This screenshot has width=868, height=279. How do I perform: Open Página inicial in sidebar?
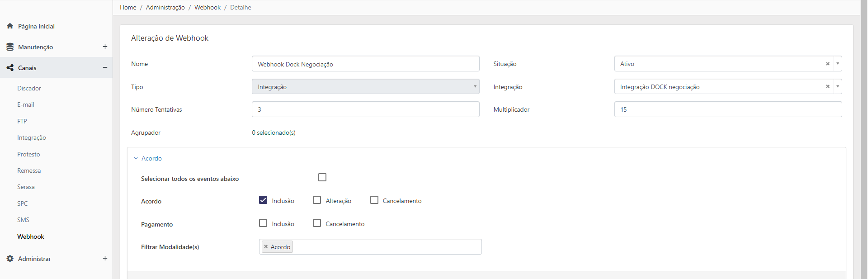[36, 26]
